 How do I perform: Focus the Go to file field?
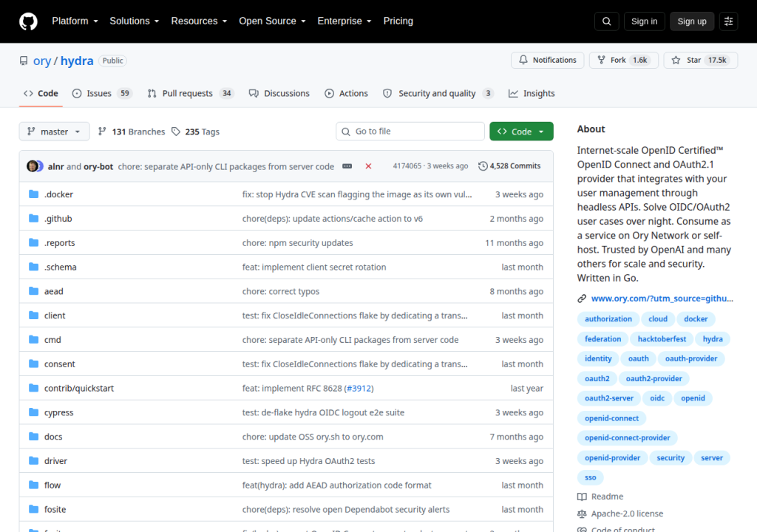pyautogui.click(x=410, y=132)
